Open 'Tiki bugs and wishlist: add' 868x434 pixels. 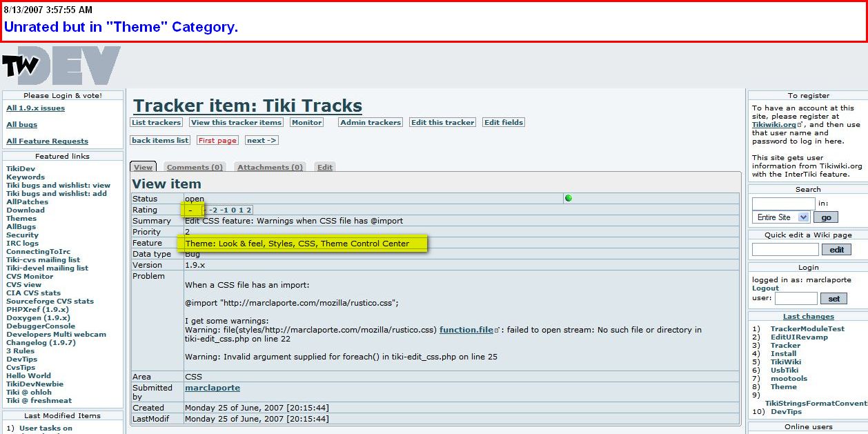pyautogui.click(x=57, y=194)
